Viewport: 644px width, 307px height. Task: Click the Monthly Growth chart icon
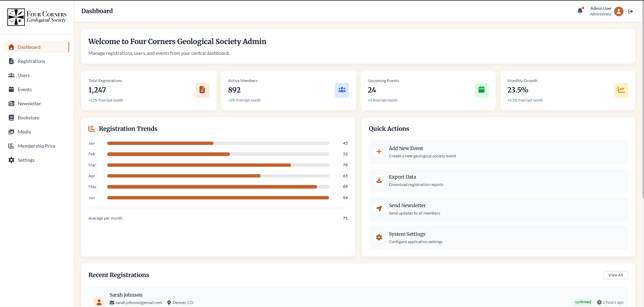click(621, 90)
